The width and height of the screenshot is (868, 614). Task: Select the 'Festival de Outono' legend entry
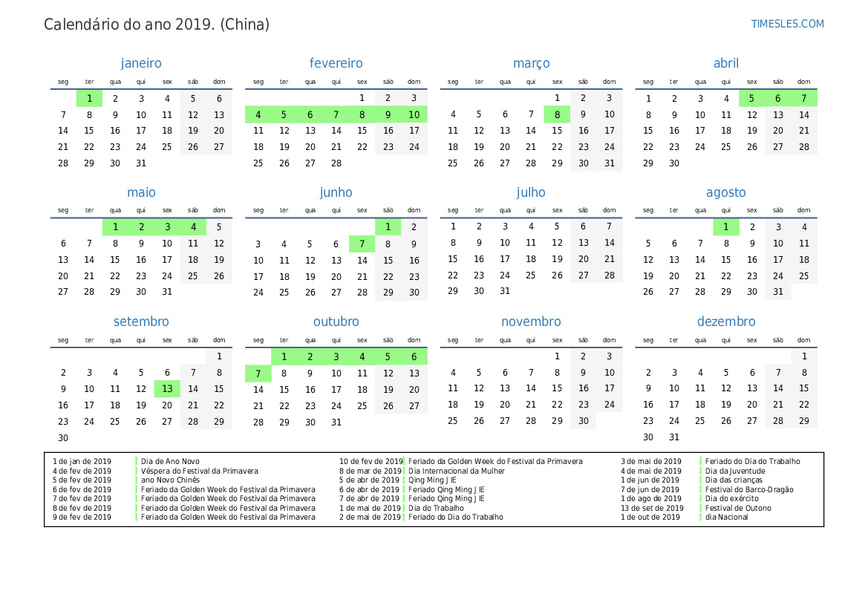click(738, 508)
